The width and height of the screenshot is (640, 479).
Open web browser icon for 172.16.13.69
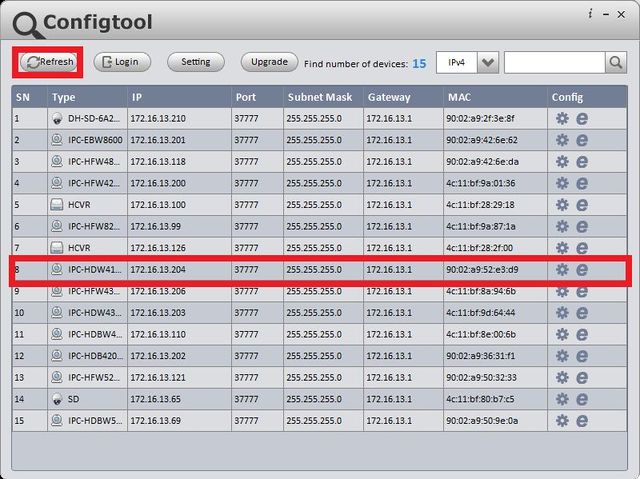pyautogui.click(x=582, y=421)
